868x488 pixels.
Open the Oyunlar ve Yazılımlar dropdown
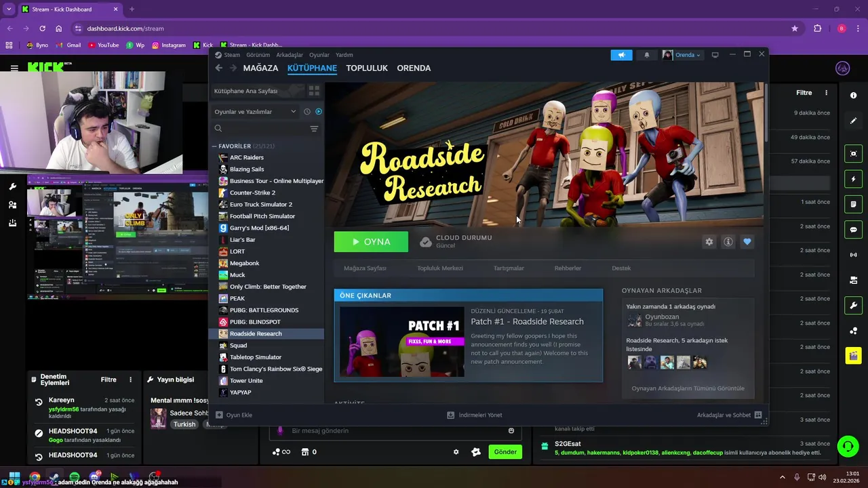255,112
